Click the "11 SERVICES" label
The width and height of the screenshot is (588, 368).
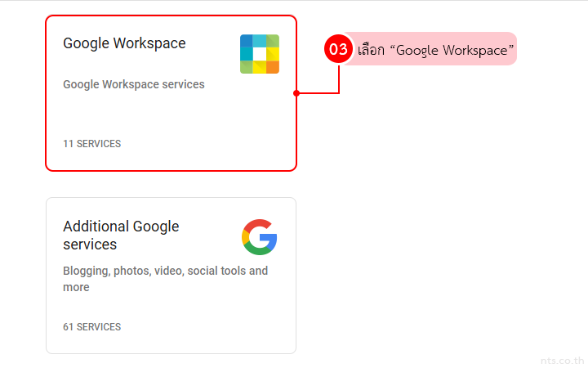pyautogui.click(x=91, y=144)
